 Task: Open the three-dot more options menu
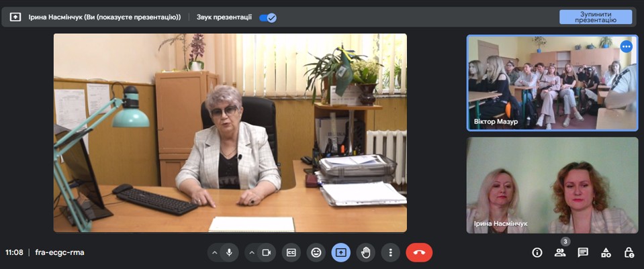391,253
